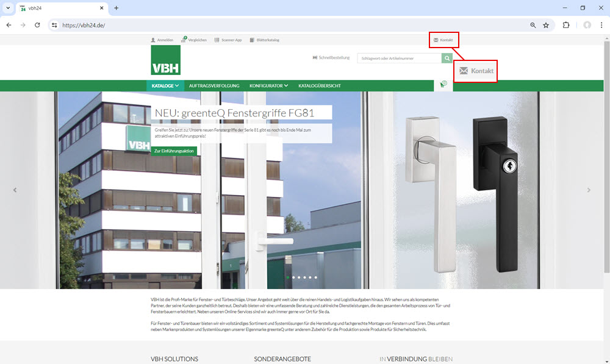Open the Blätterkatalog link
This screenshot has height=364, width=610.
pyautogui.click(x=265, y=40)
